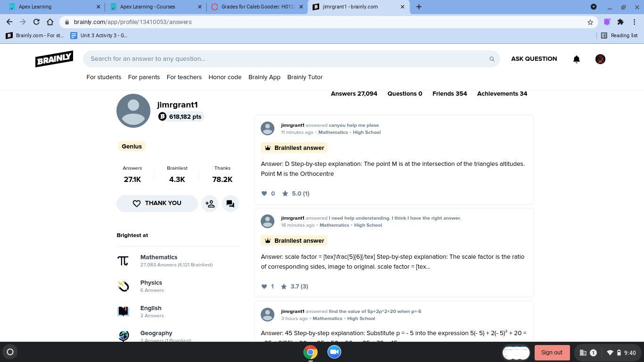Viewport: 644px width, 362px height.
Task: Open the Physics subject link
Action: (151, 283)
